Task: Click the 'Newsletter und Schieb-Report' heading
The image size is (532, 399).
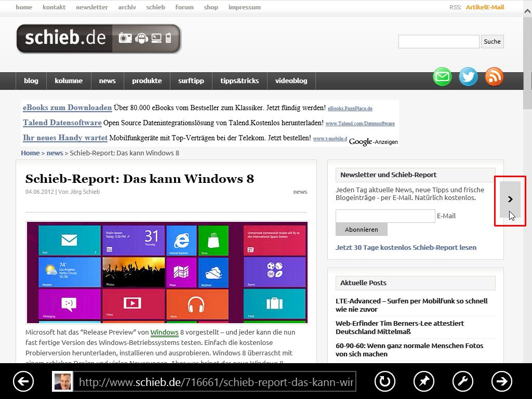Action: (x=388, y=175)
